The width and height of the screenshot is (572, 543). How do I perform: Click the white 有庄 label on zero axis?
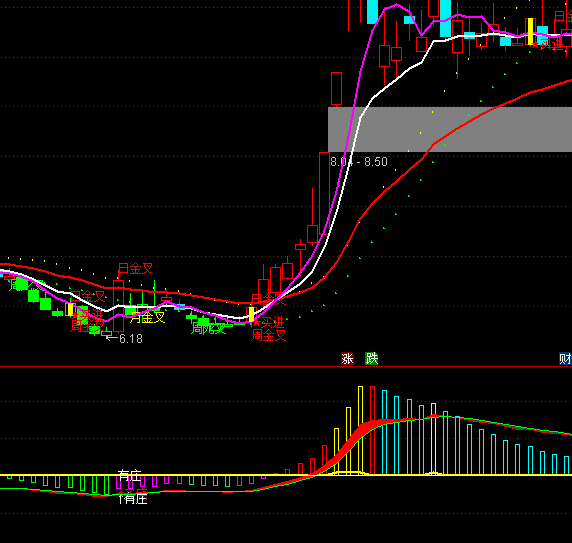[130, 476]
